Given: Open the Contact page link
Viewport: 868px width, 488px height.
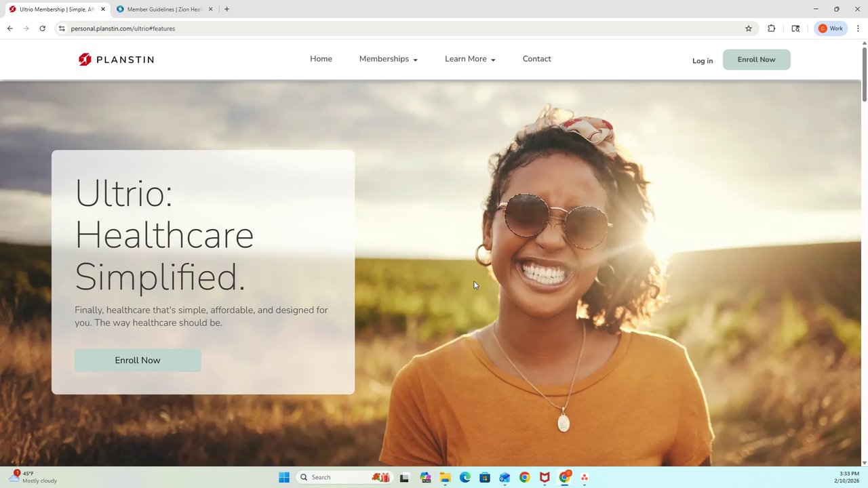Looking at the screenshot, I should [x=536, y=59].
